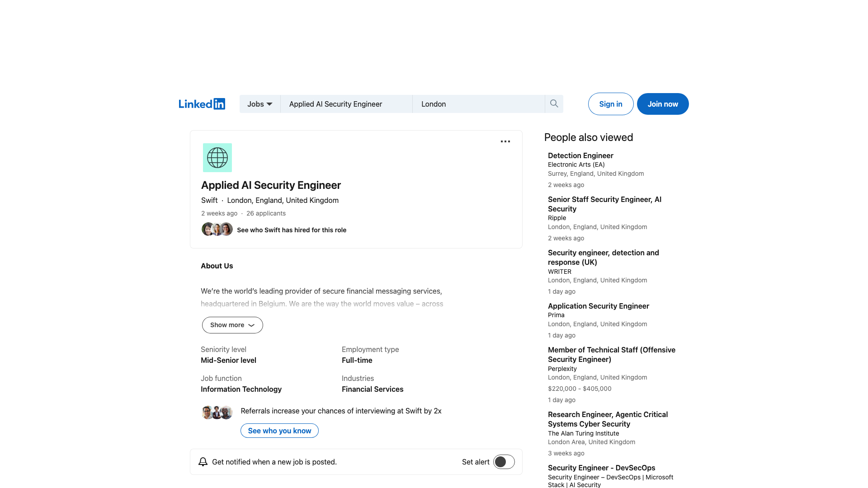The width and height of the screenshot is (868, 488).
Task: Click 'Financial Services' industries value
Action: [x=373, y=389]
